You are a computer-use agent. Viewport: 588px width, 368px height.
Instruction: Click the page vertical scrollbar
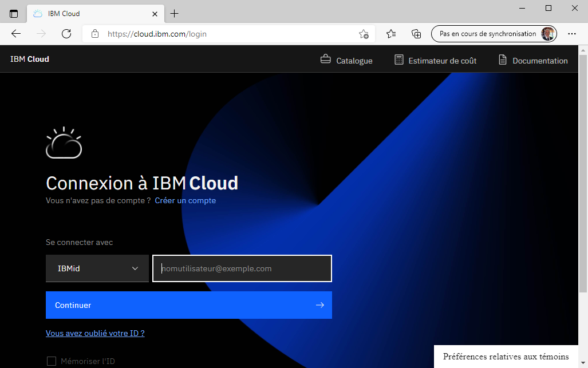(583, 172)
